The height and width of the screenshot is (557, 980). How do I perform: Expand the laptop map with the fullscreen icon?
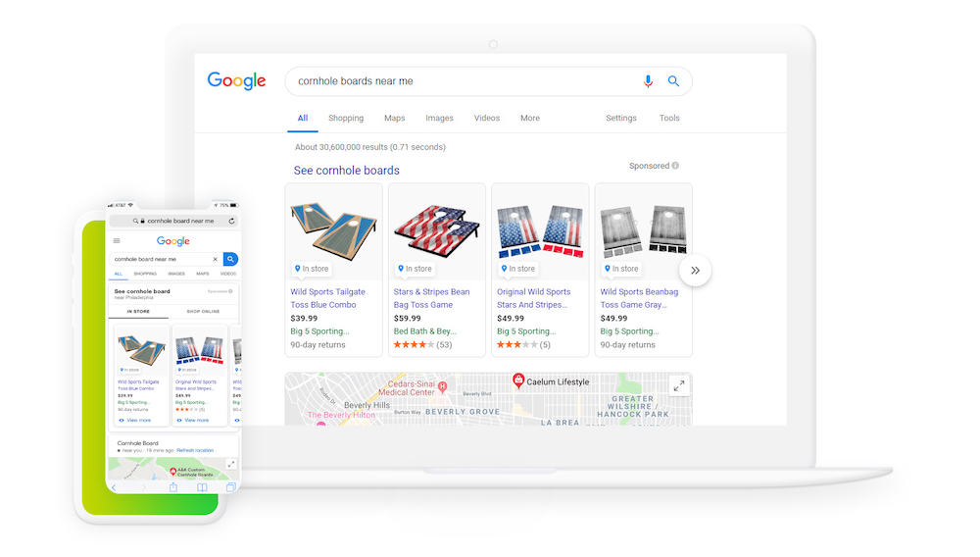[x=679, y=386]
